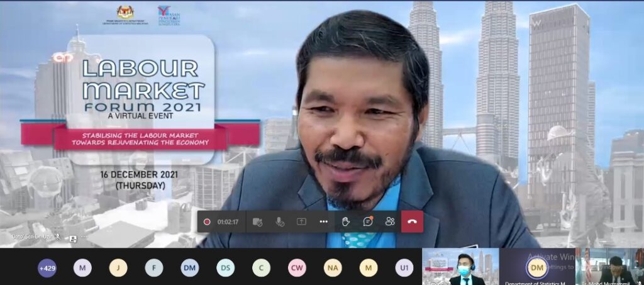Select the Department of Statistics participant tile
The image size is (644, 285).
[537, 266]
